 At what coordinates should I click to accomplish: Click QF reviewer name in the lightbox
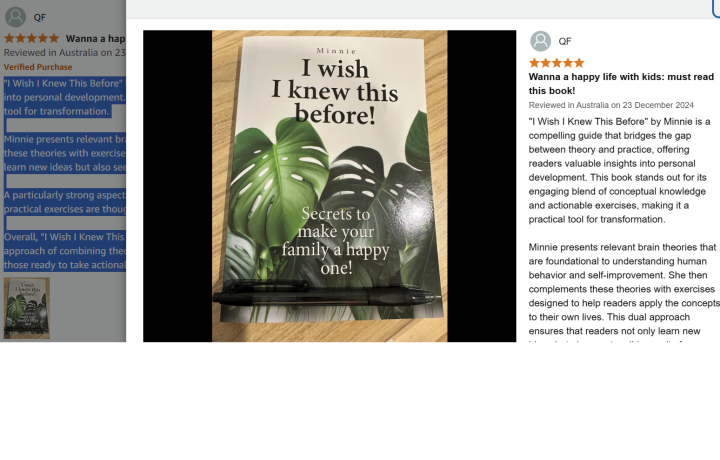tap(565, 41)
